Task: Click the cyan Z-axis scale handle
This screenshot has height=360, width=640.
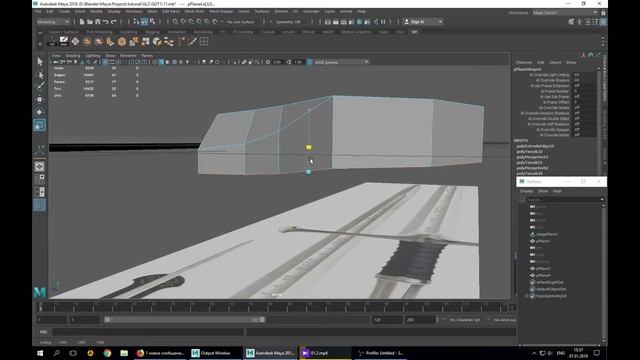Action: point(309,172)
